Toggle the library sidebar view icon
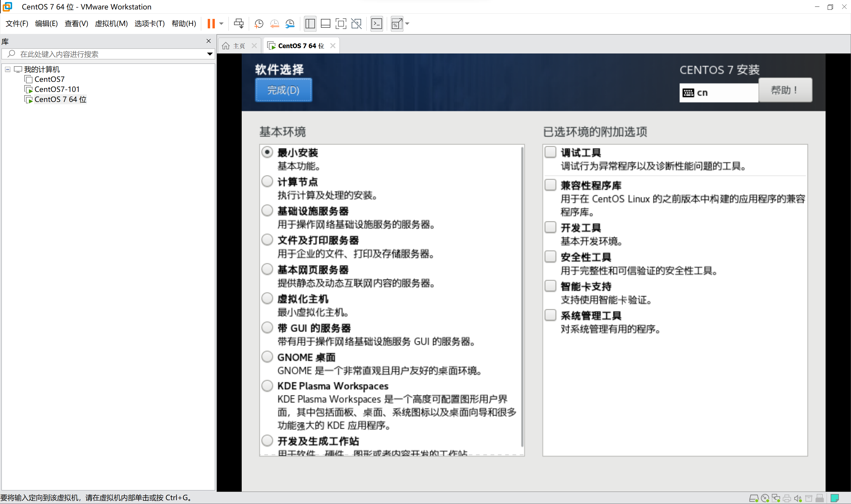The image size is (851, 504). (310, 23)
